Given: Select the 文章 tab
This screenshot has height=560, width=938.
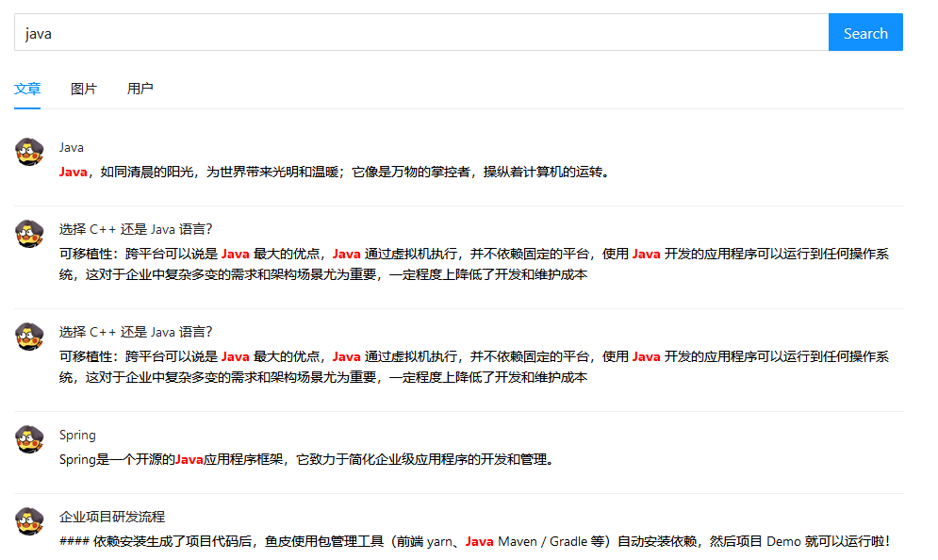Looking at the screenshot, I should coord(26,88).
